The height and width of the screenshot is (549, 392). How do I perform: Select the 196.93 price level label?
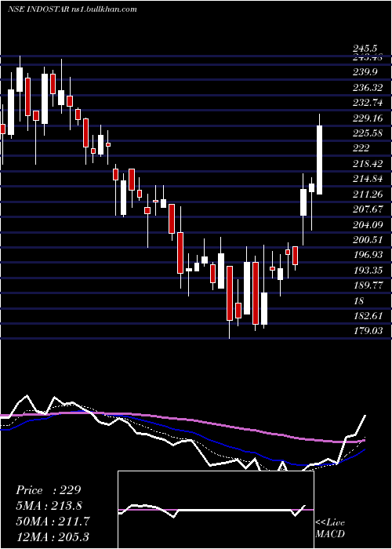(x=368, y=255)
